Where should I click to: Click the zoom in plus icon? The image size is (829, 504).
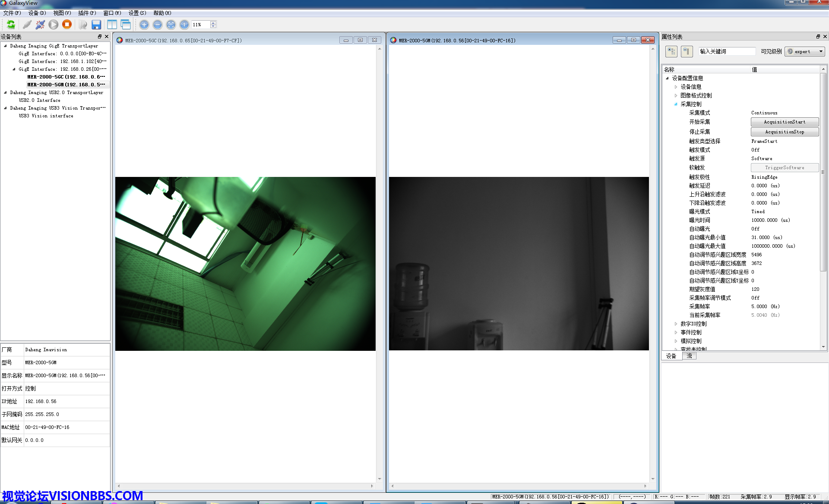point(144,25)
